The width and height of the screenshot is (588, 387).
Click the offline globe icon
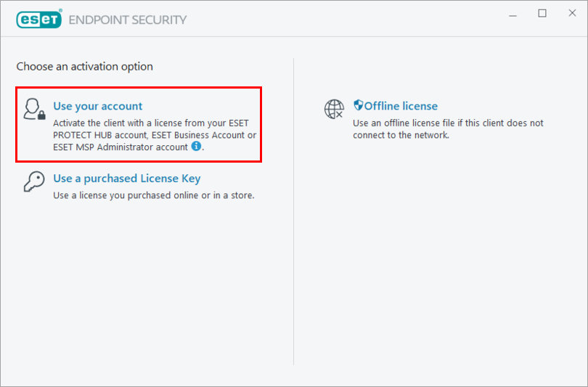pos(334,110)
